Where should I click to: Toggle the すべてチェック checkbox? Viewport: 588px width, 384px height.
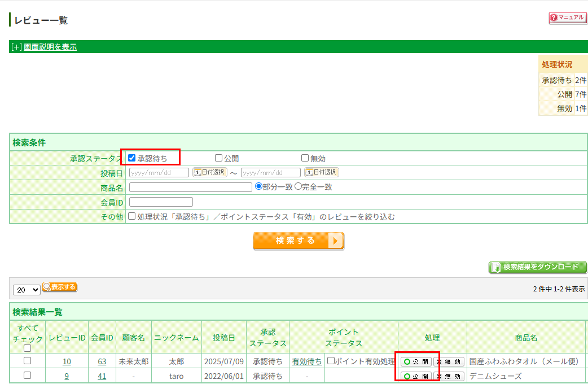pos(27,348)
